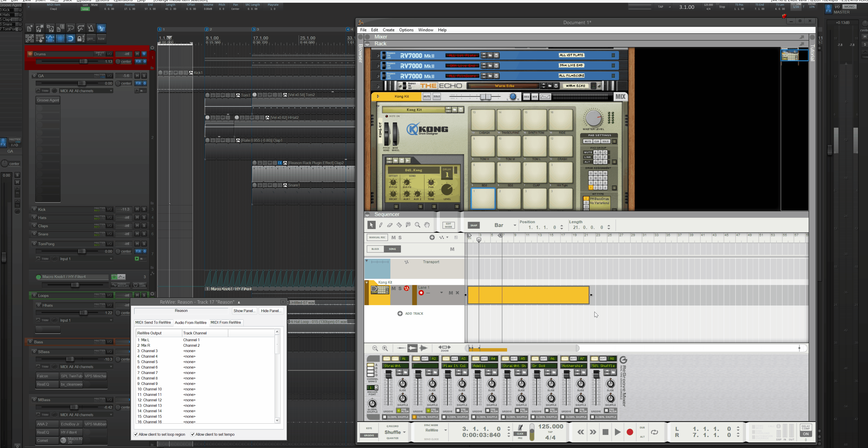Zoom out horizontally in Reason sequencer
Image resolution: width=868 pixels, height=448 pixels.
tap(375, 348)
